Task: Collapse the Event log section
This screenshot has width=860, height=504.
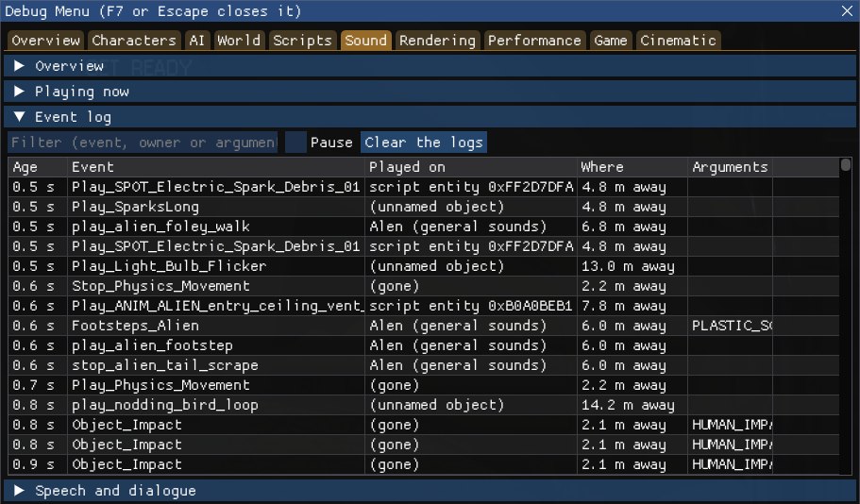Action: (430, 117)
